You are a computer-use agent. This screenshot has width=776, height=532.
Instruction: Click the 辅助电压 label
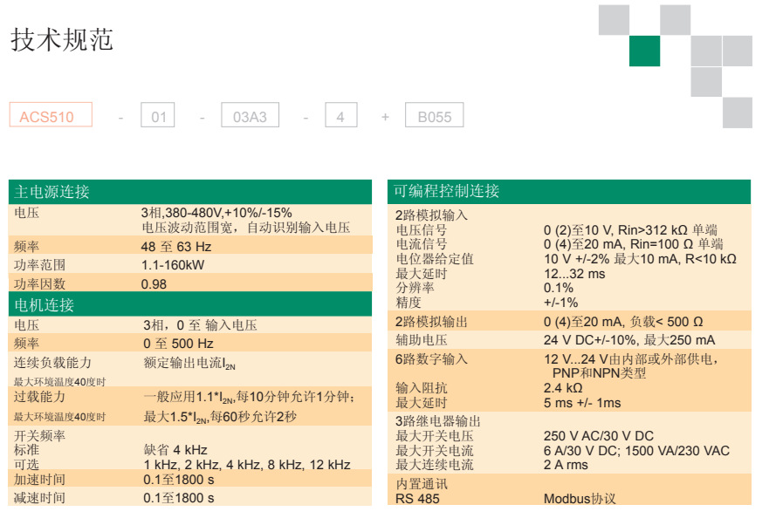click(421, 340)
